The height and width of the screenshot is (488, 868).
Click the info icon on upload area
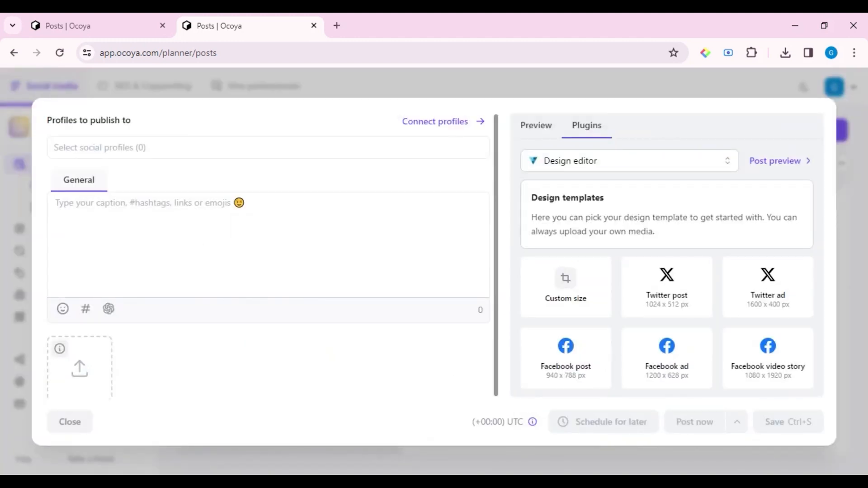(60, 348)
